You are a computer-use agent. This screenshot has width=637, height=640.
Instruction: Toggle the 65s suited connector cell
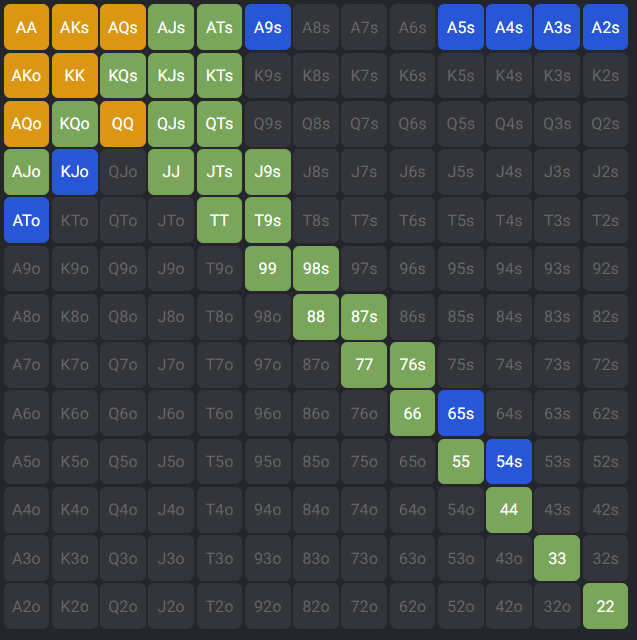click(460, 413)
